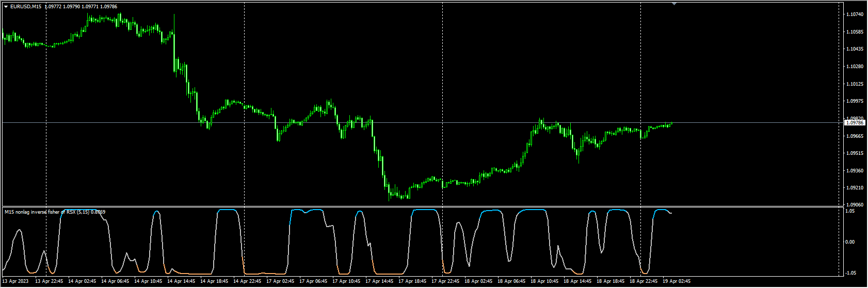
Task: Click time axis label '14 Apr 22:45'
Action: (247, 281)
